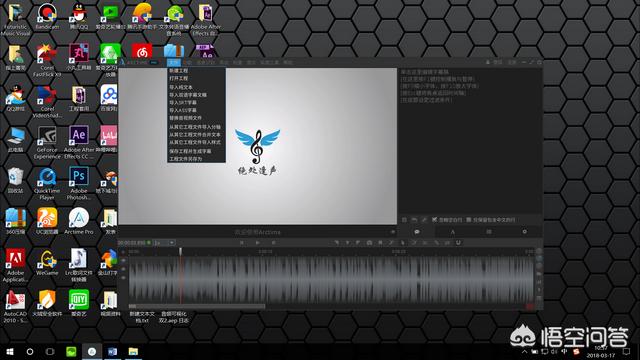The image size is (640, 360).
Task: Open Arctime Pro desktop shortcut
Action: pos(79,221)
